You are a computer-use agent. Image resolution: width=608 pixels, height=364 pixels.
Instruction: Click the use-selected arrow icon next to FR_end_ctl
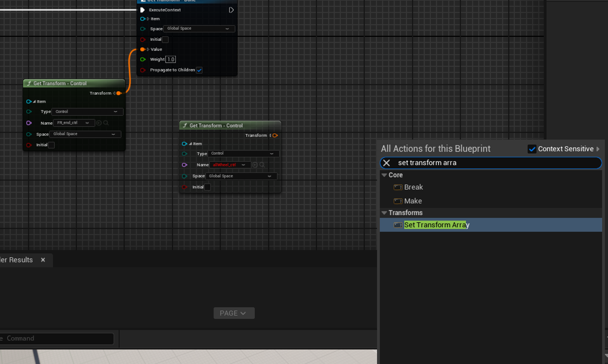point(99,123)
